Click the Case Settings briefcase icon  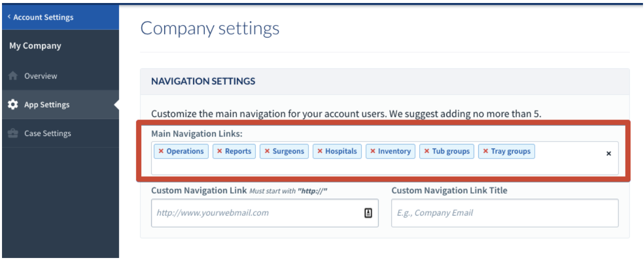(13, 133)
